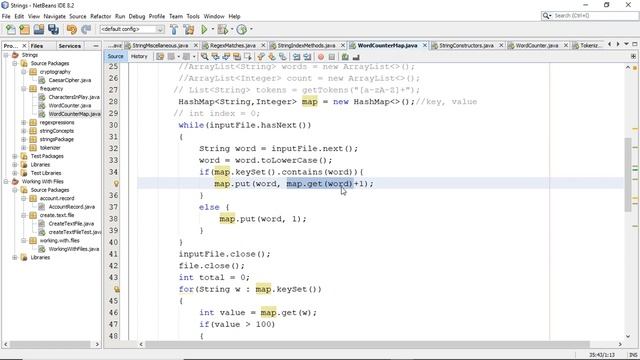
Task: Expand the Test Packages node under Strings
Action: click(15, 156)
